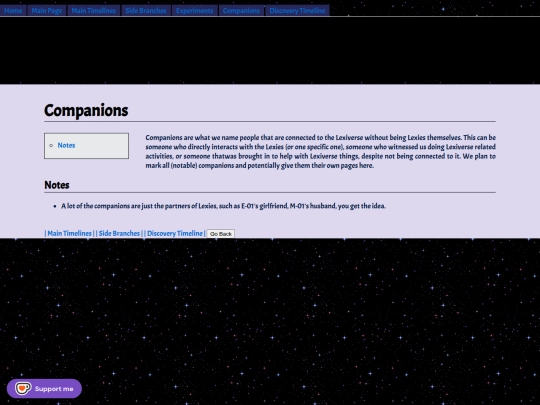Open the Experiments tab
540x405 pixels.
[x=195, y=10]
